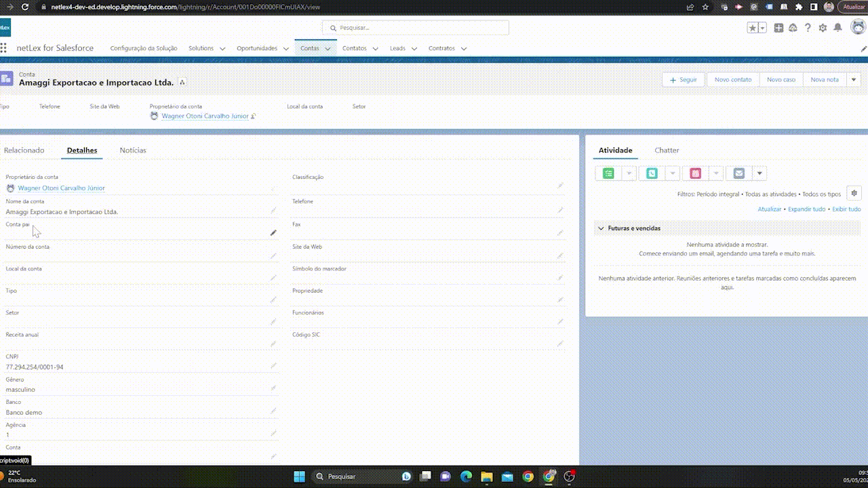Open File Explorer from the taskbar
The height and width of the screenshot is (488, 868).
click(x=486, y=476)
